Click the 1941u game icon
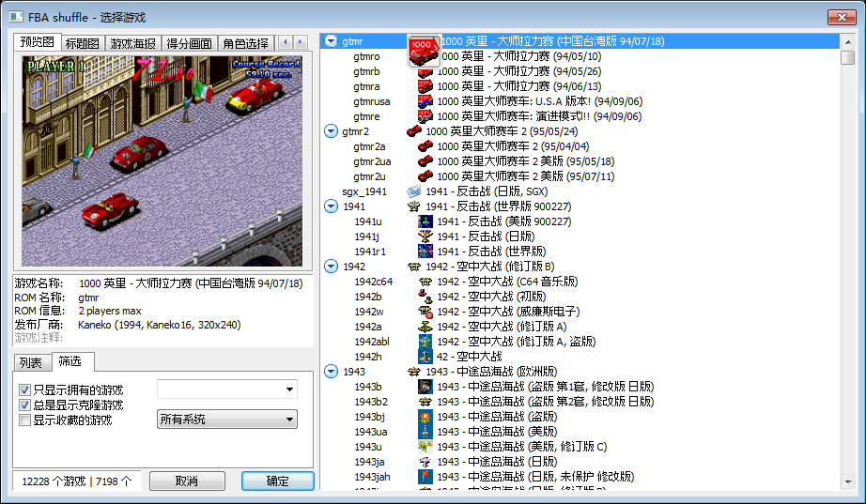The height and width of the screenshot is (504, 866). (x=425, y=221)
